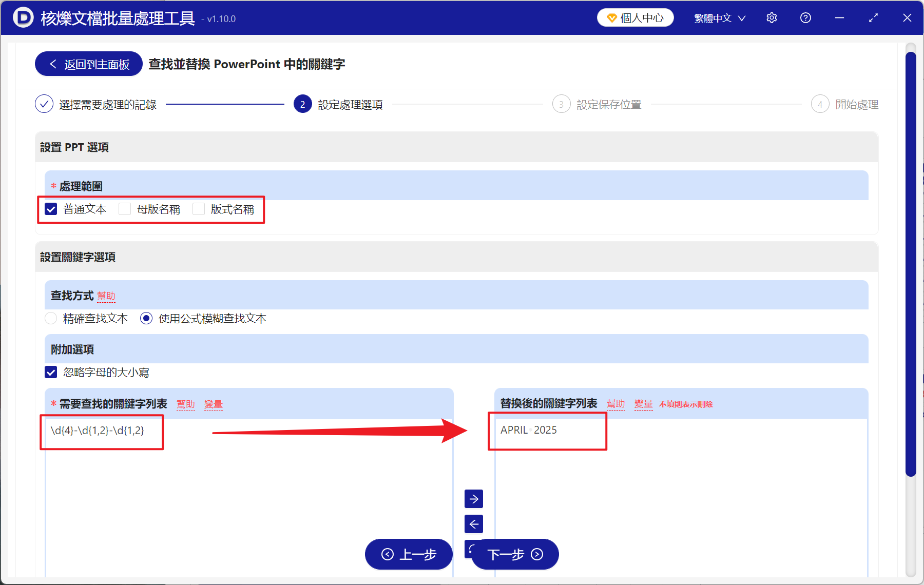Click right-arrow icon to transfer keyword
924x585 pixels.
point(473,498)
